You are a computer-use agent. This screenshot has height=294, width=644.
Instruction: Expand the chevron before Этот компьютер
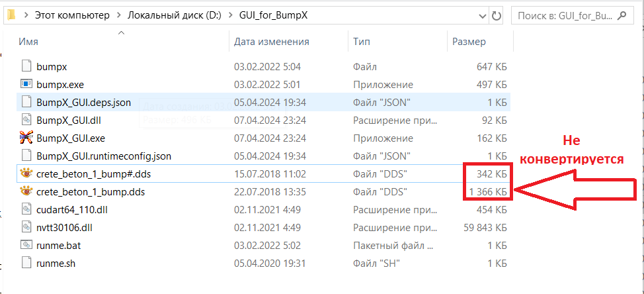26,16
